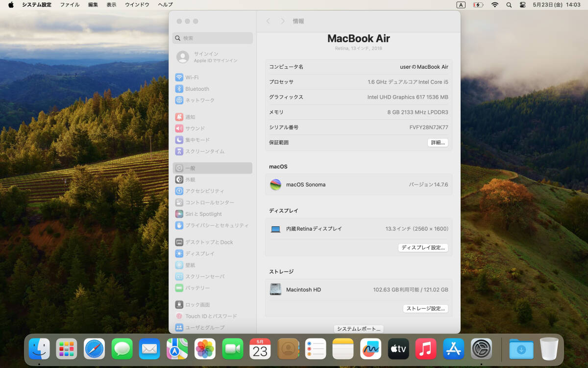Viewport: 588px width, 368px height.
Task: Go forward with the right chevron
Action: 282,21
